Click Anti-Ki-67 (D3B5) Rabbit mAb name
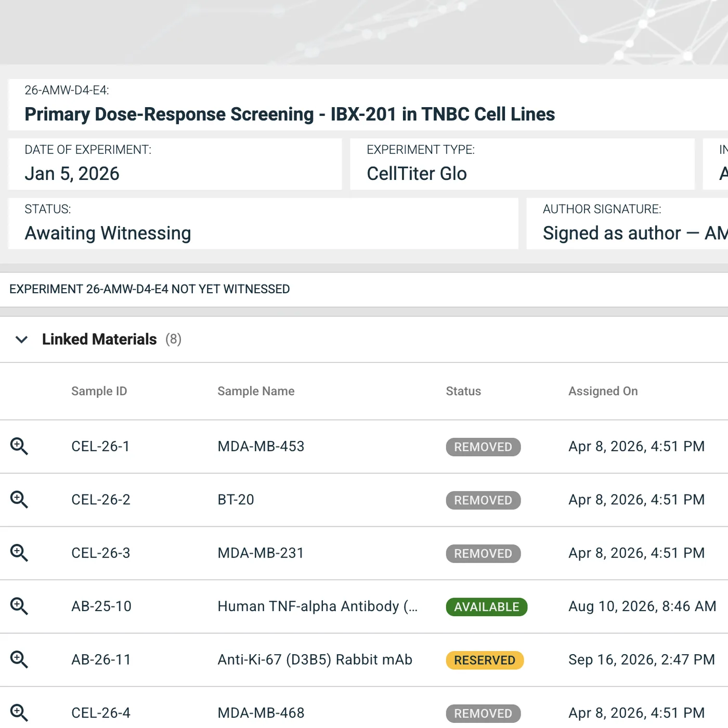The height and width of the screenshot is (728, 728). click(x=315, y=659)
